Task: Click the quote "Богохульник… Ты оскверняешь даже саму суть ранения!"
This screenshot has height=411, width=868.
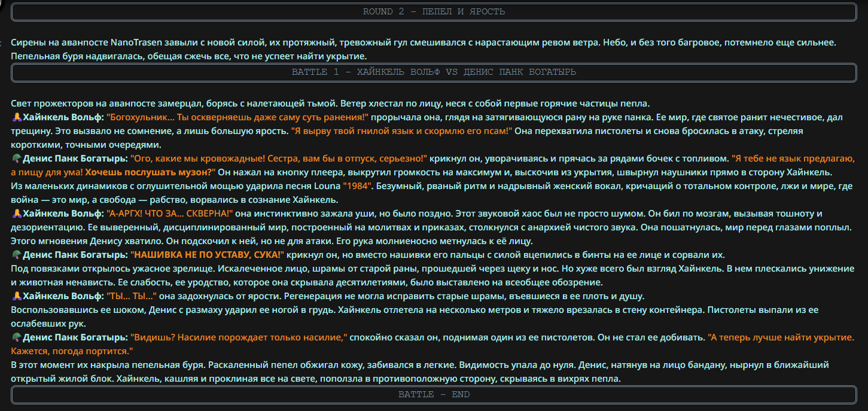Action: 237,117
